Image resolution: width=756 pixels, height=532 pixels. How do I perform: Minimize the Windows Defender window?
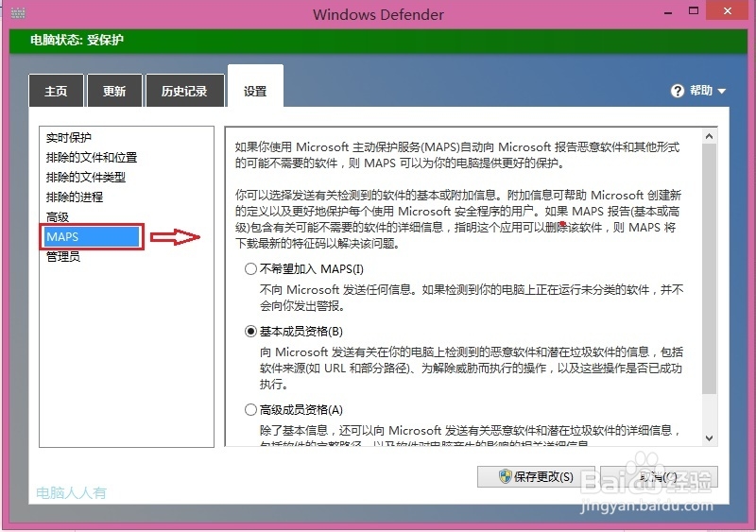coord(668,11)
